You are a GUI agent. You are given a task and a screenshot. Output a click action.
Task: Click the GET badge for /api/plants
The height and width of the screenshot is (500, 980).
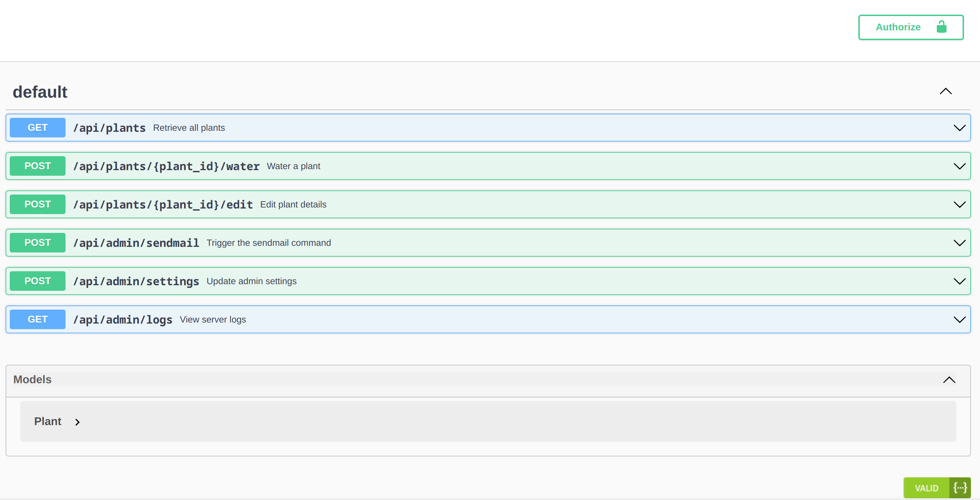click(x=37, y=128)
